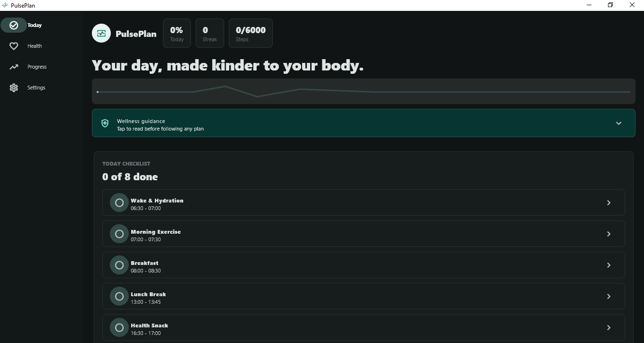
Task: Click "Tap to read before following any plan"
Action: tap(161, 129)
